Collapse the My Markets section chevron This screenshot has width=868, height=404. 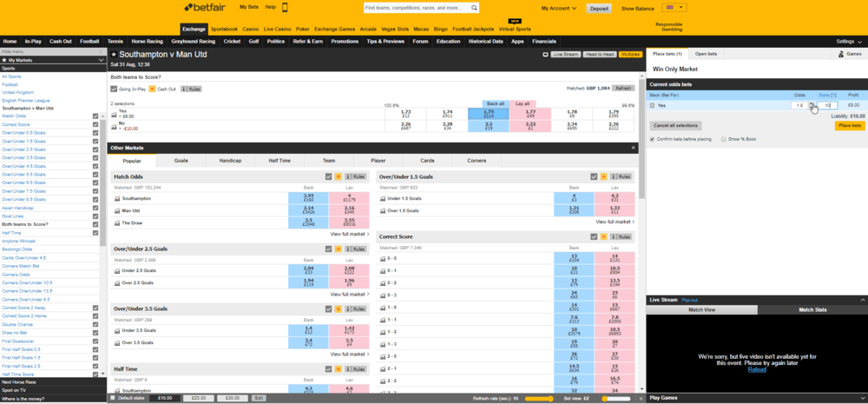[101, 60]
